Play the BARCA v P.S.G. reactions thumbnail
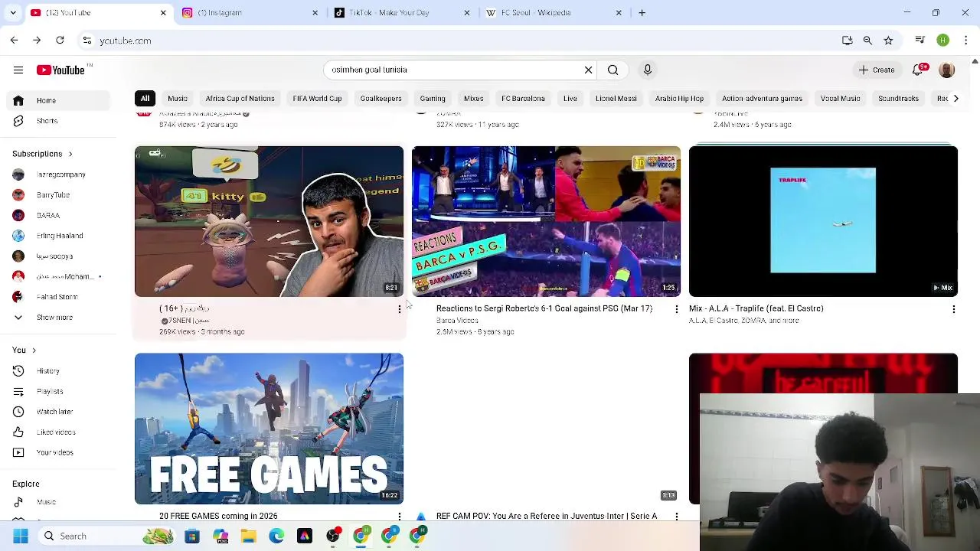 [546, 221]
